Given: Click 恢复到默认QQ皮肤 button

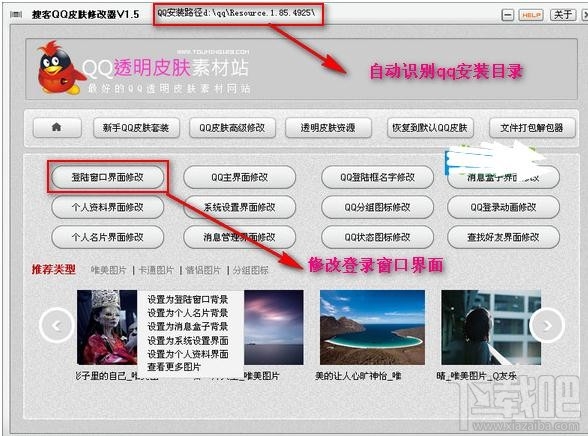Looking at the screenshot, I should pyautogui.click(x=430, y=128).
